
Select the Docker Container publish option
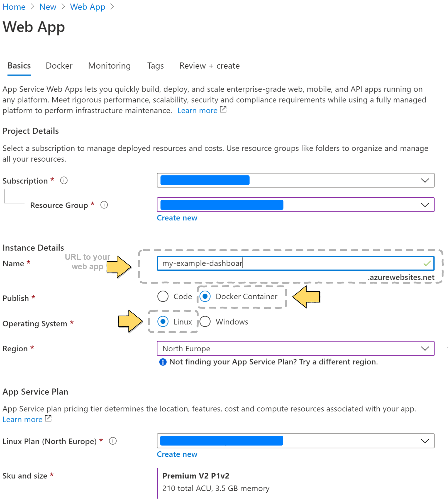pyautogui.click(x=205, y=296)
